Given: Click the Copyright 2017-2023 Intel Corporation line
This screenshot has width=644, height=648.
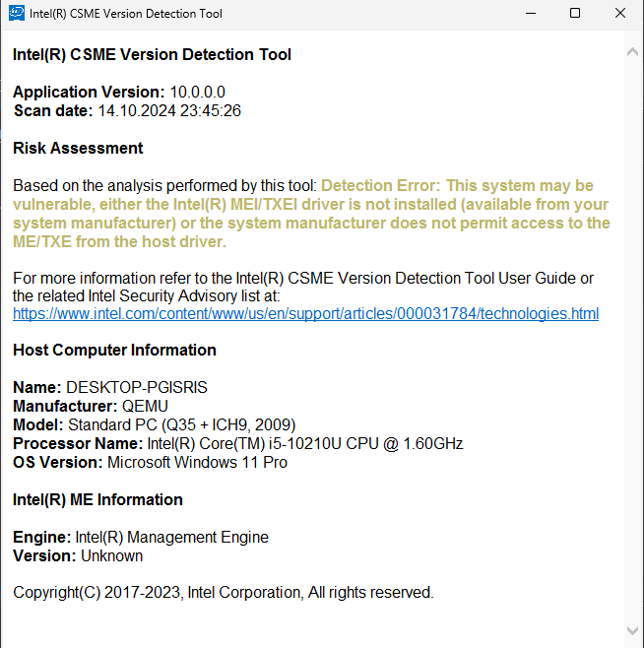Looking at the screenshot, I should (x=224, y=592).
